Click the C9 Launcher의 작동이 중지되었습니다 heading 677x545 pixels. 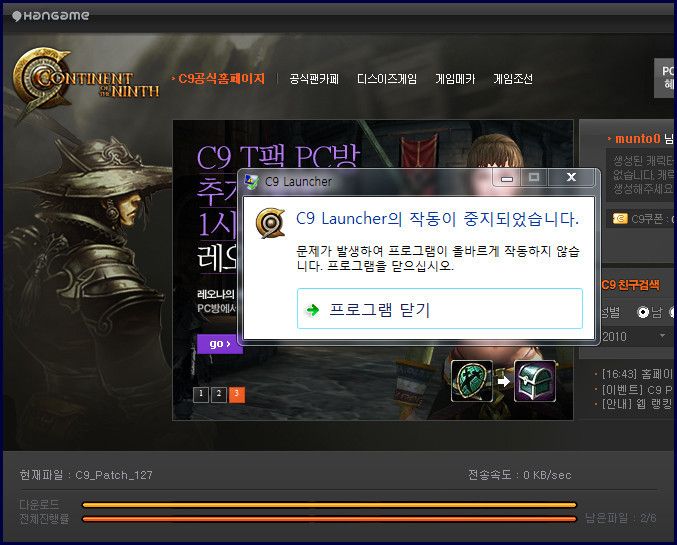click(437, 219)
